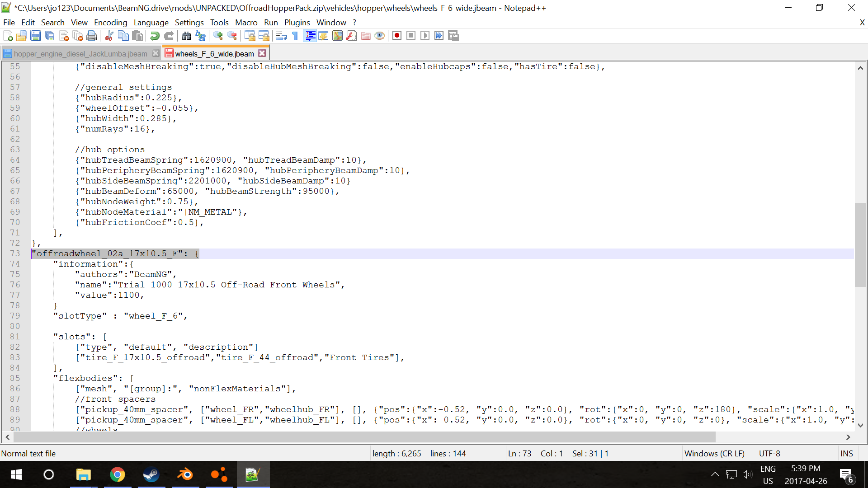Open Blender from the taskbar
The image size is (868, 488).
(185, 474)
